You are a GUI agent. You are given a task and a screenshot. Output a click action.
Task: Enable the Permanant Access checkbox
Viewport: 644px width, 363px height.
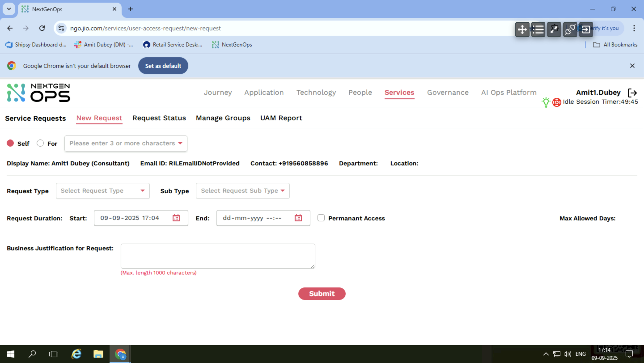[x=321, y=218]
